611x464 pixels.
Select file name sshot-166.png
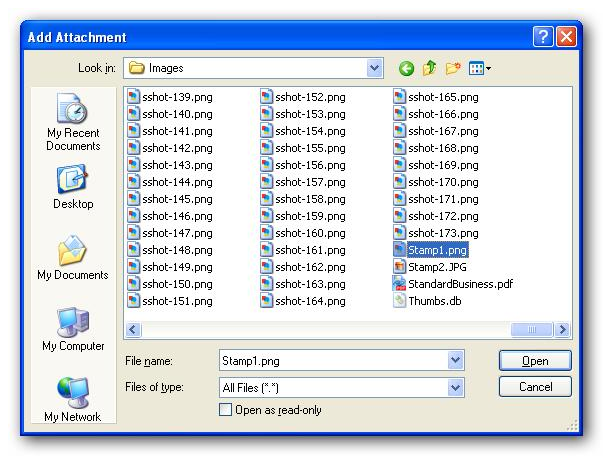coord(443,114)
